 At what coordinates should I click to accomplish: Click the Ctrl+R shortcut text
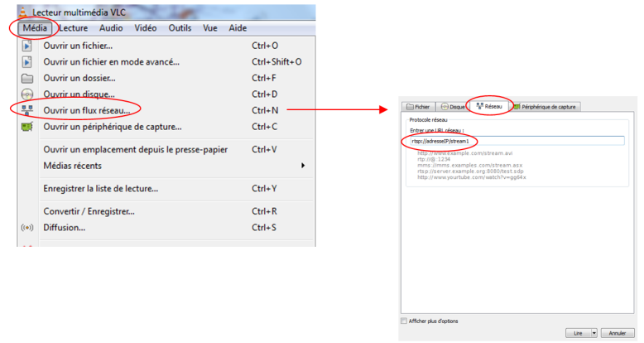(x=264, y=211)
